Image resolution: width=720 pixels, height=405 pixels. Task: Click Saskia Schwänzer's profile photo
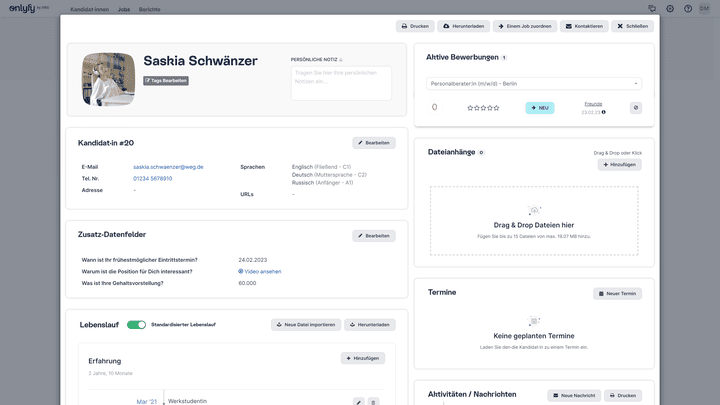[108, 79]
